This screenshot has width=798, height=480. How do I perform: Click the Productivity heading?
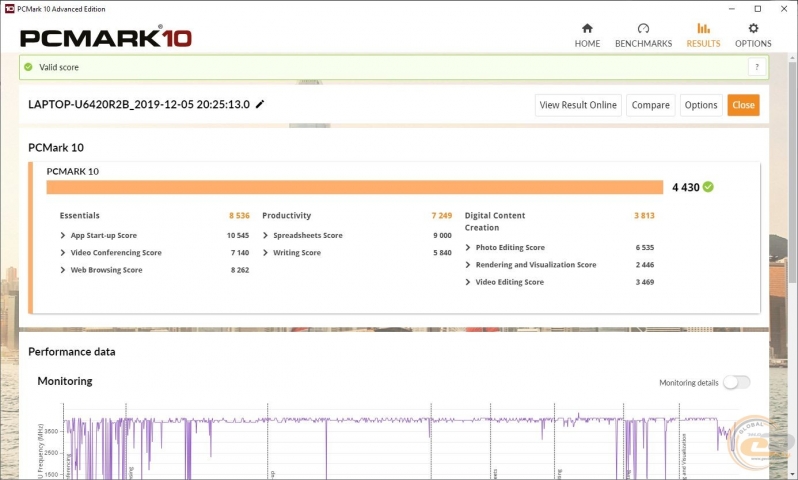[287, 215]
